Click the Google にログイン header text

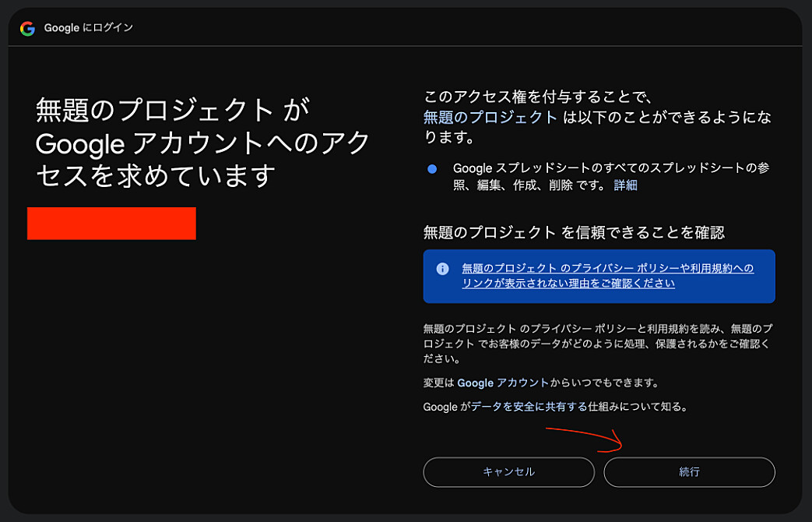coord(89,27)
